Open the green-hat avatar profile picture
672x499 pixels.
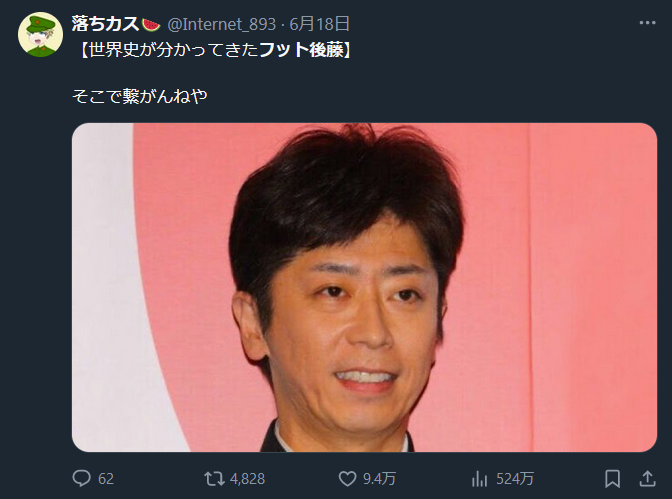point(40,35)
